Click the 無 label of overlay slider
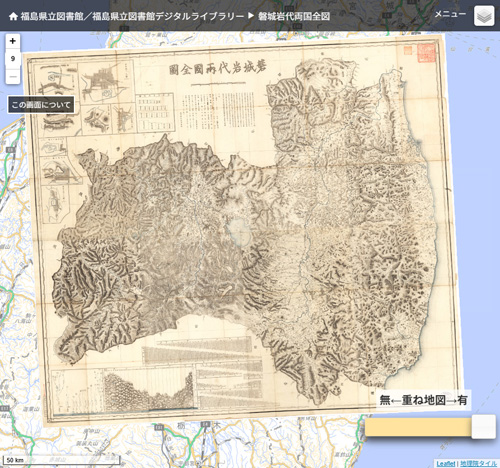 coord(385,400)
